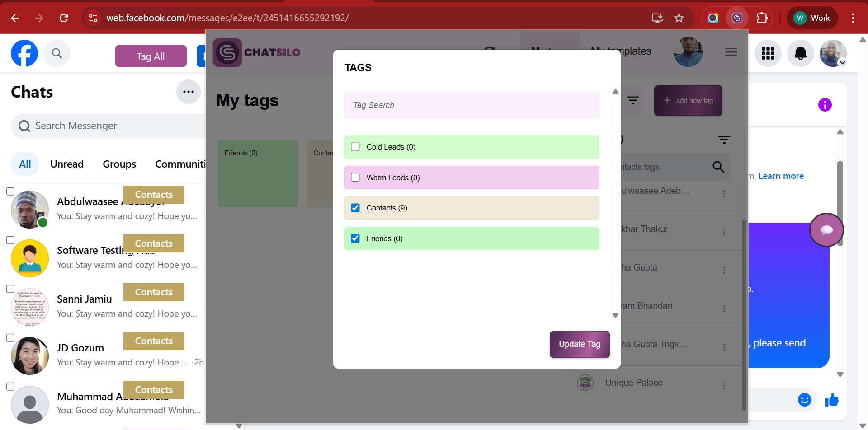Click the Tag All button
Screen dimensions: 868x430
click(151, 56)
